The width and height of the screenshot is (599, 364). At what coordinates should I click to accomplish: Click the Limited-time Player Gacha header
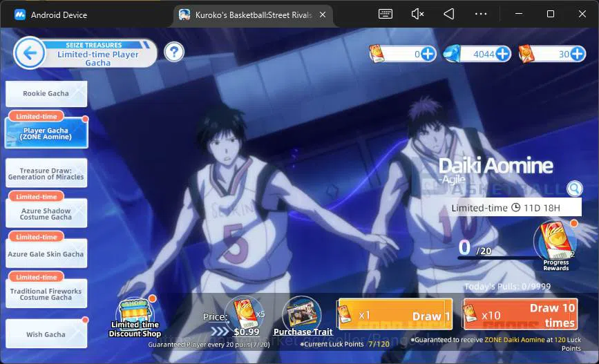98,59
